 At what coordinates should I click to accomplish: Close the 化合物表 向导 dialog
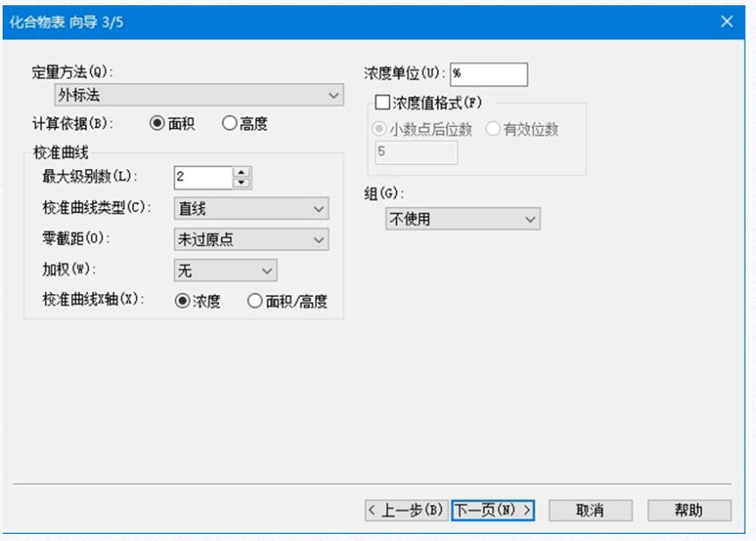(726, 22)
